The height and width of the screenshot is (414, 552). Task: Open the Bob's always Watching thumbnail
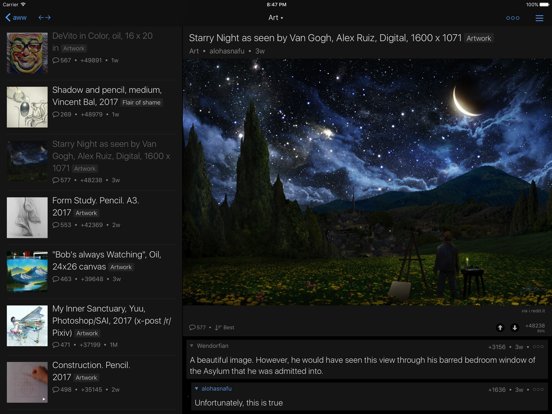coord(27,271)
